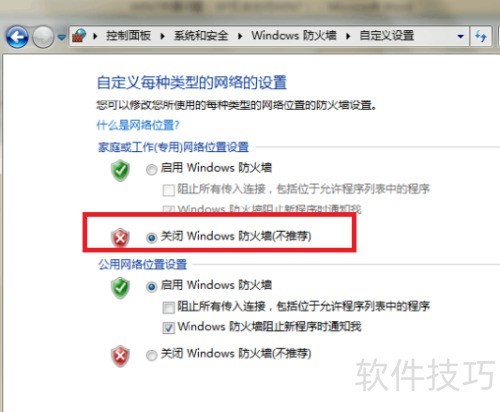Expand the address bar history dropdown

[461, 36]
